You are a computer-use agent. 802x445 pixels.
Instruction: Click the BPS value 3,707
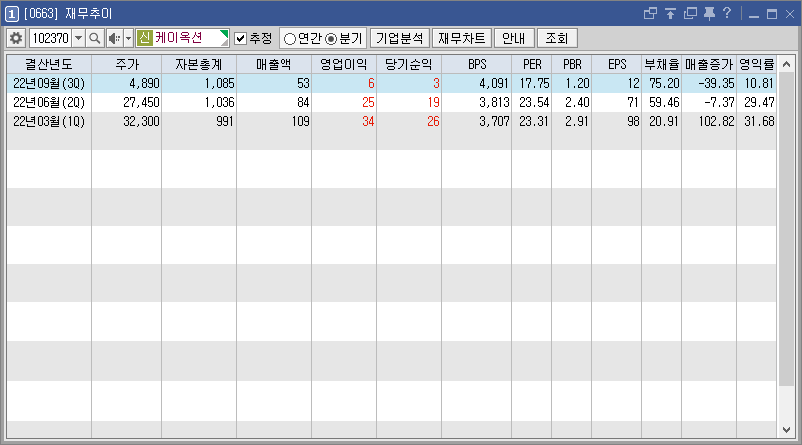(x=494, y=121)
